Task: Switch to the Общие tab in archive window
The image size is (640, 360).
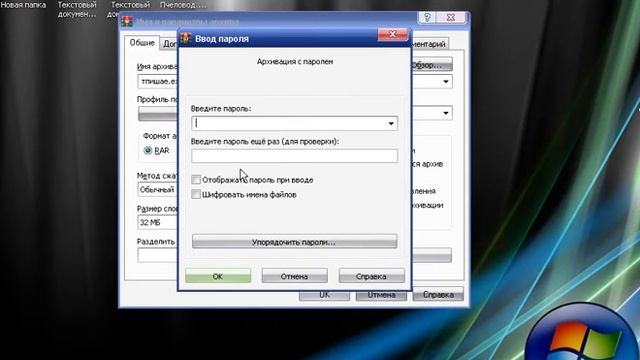Action: tap(142, 43)
